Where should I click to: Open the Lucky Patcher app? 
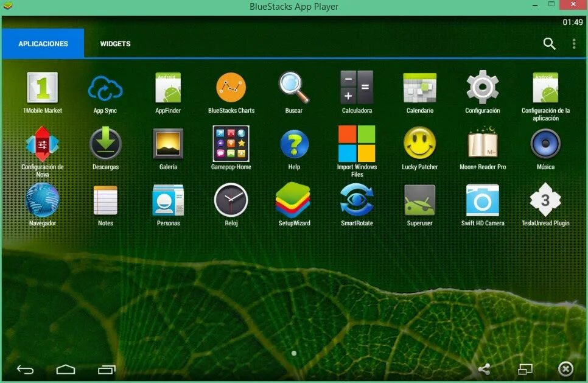pyautogui.click(x=419, y=145)
